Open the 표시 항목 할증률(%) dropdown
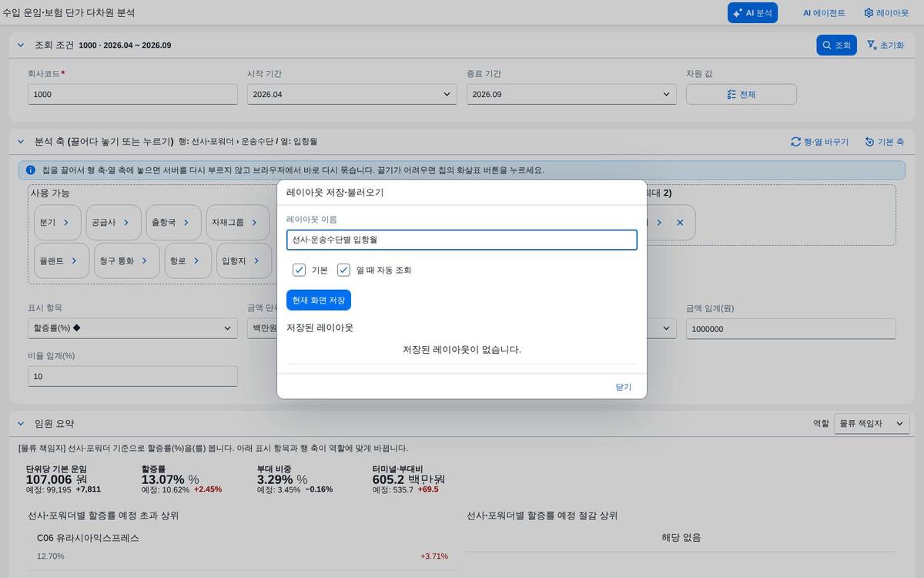 pyautogui.click(x=132, y=329)
